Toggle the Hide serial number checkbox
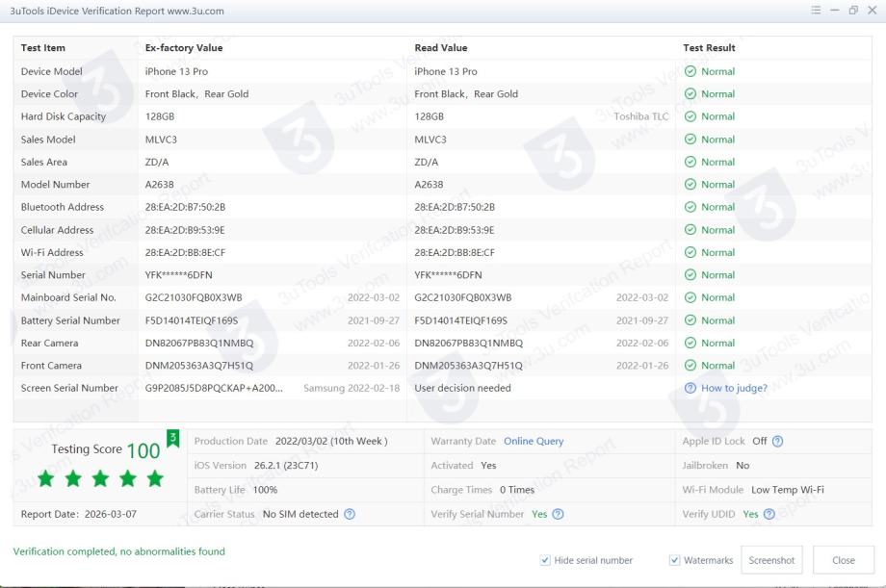The image size is (886, 588). click(546, 560)
